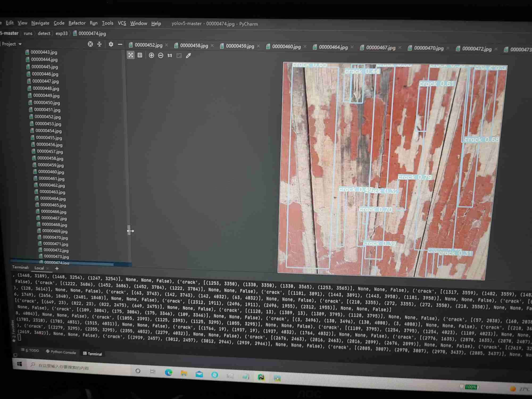The width and height of the screenshot is (532, 399).
Task: Toggle the transparency chessboard in image viewer
Action: pyautogui.click(x=131, y=55)
